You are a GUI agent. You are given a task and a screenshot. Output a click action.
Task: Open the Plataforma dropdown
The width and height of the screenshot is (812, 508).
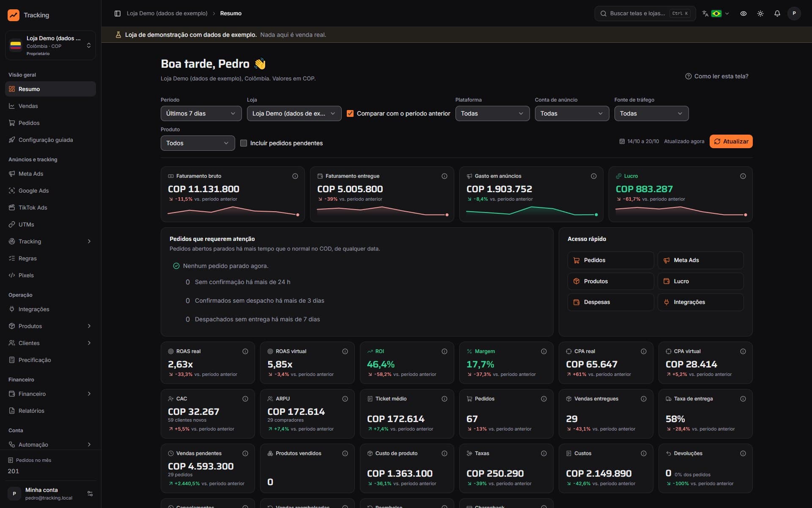tap(492, 113)
